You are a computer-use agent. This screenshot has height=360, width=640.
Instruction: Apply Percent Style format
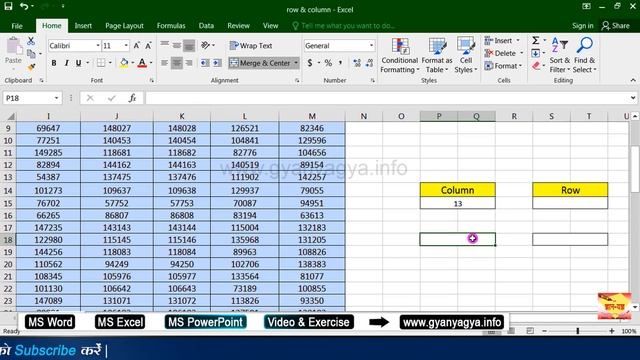328,63
